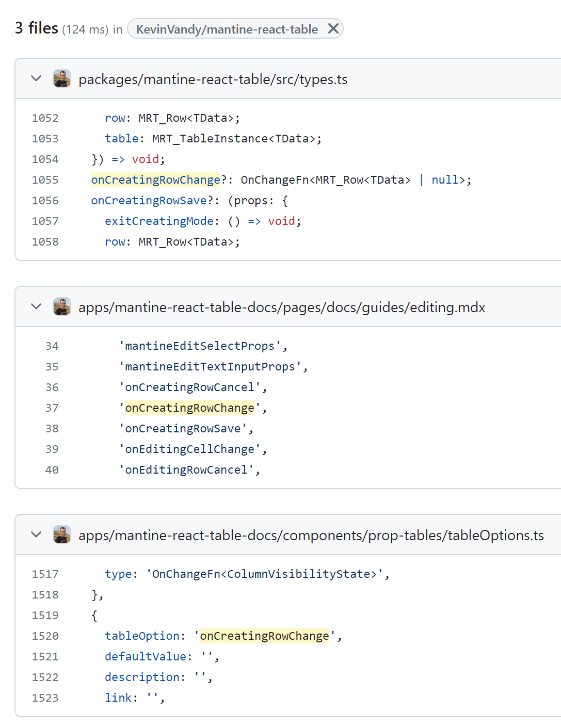Jump to line 38 in editing.mdx
This screenshot has width=561, height=728.
(x=52, y=429)
